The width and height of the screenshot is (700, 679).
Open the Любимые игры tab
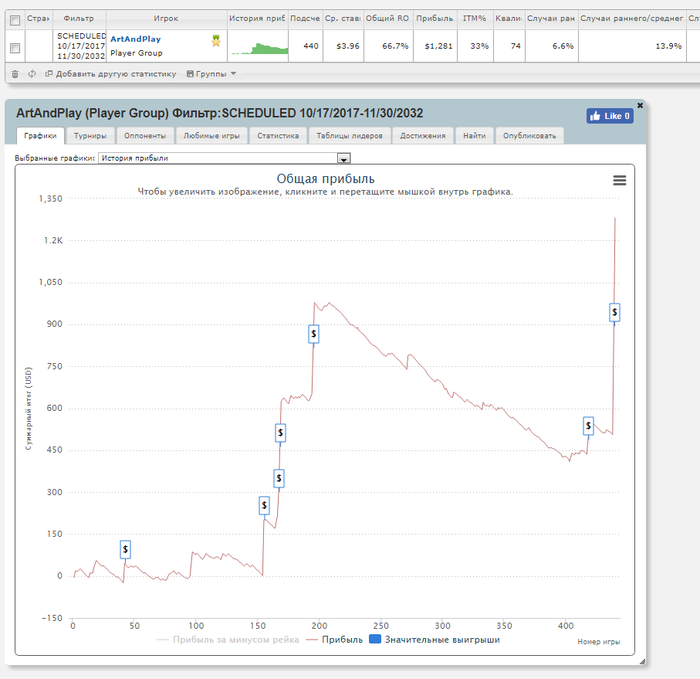(212, 136)
